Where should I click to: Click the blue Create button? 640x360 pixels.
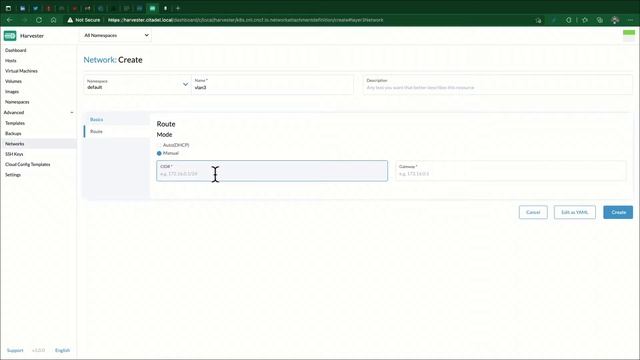pyautogui.click(x=618, y=212)
